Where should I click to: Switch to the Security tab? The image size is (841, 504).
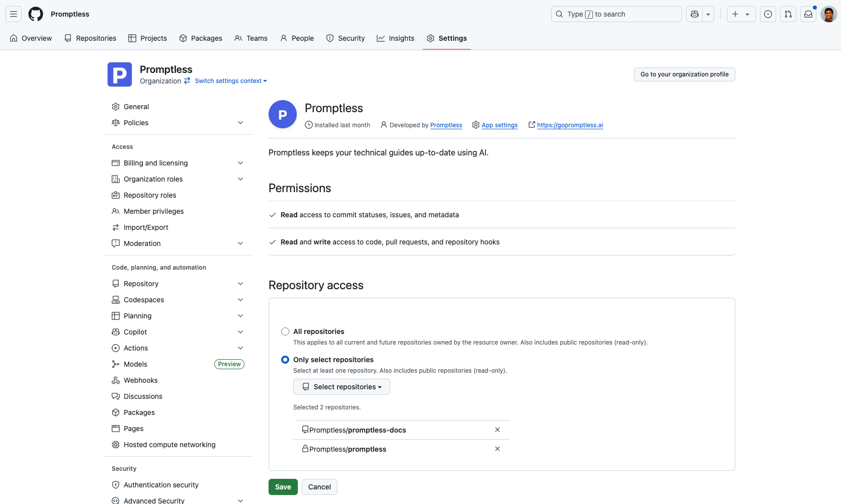(346, 38)
